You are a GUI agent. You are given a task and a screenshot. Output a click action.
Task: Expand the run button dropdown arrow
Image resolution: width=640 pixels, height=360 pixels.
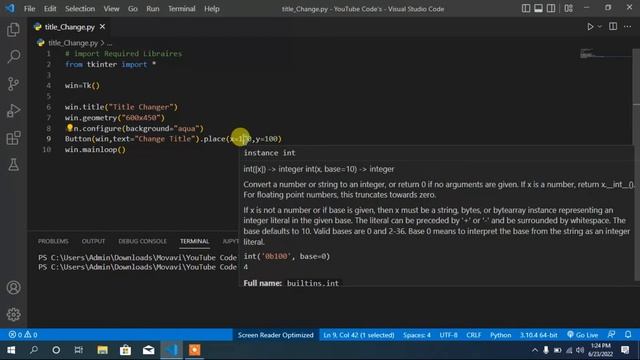click(x=600, y=27)
